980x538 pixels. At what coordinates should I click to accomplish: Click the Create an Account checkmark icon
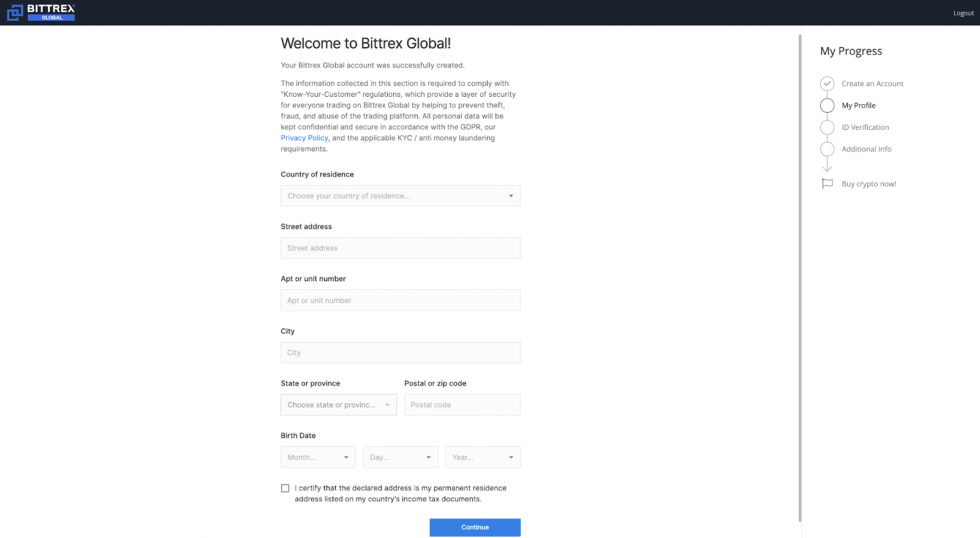pos(827,83)
